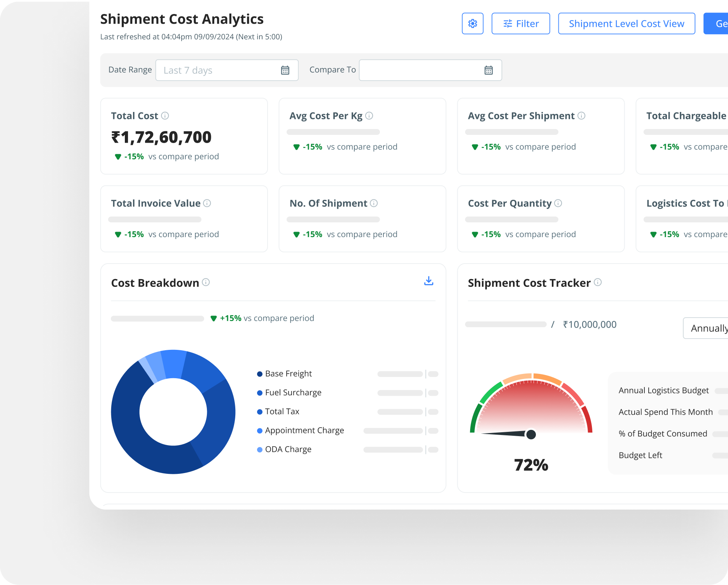
Task: Open Shipment Level Cost View
Action: click(626, 24)
